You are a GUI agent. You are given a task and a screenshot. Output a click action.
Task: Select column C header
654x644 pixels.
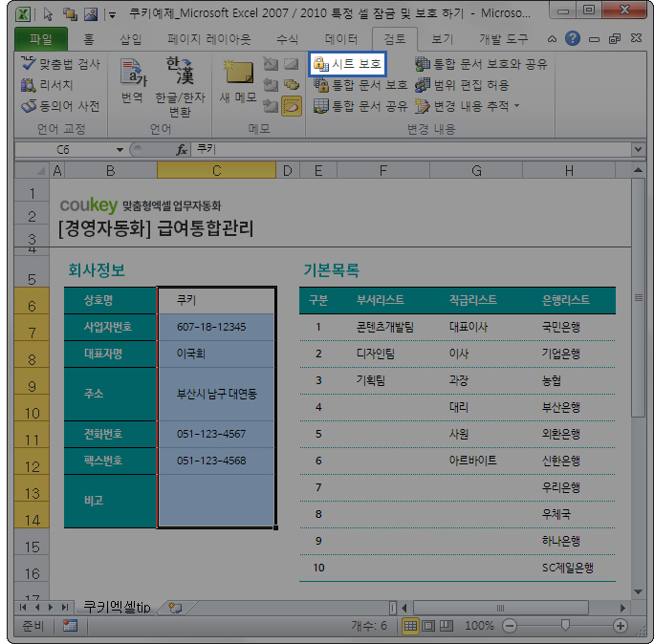[x=216, y=170]
